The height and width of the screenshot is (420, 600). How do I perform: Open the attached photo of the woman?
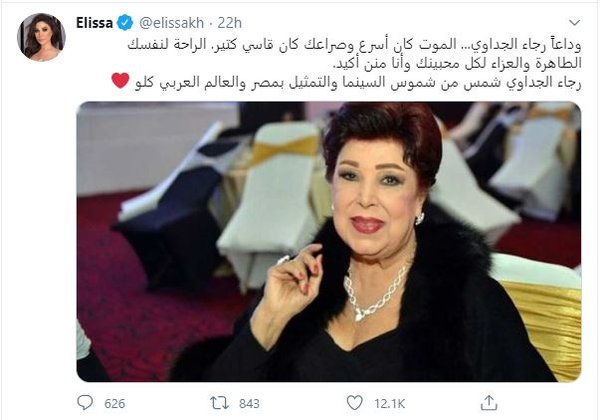[329, 241]
